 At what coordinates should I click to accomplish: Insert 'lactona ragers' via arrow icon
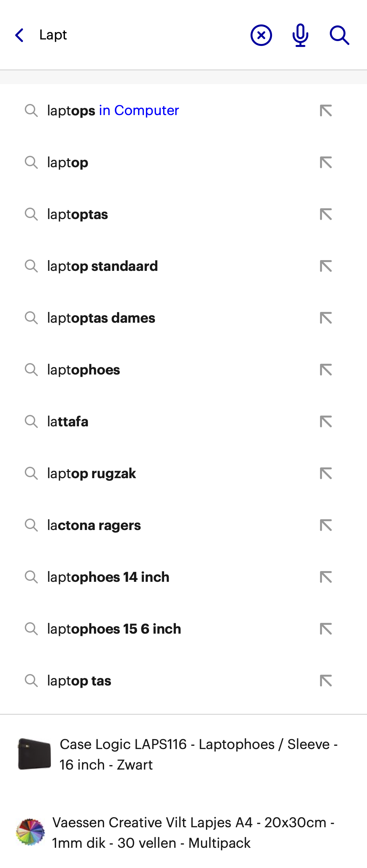click(326, 525)
